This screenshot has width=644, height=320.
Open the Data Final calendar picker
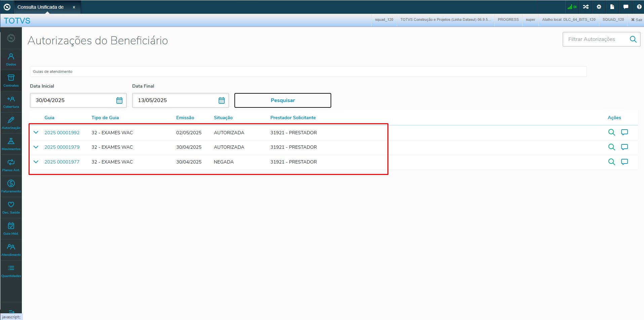(222, 100)
